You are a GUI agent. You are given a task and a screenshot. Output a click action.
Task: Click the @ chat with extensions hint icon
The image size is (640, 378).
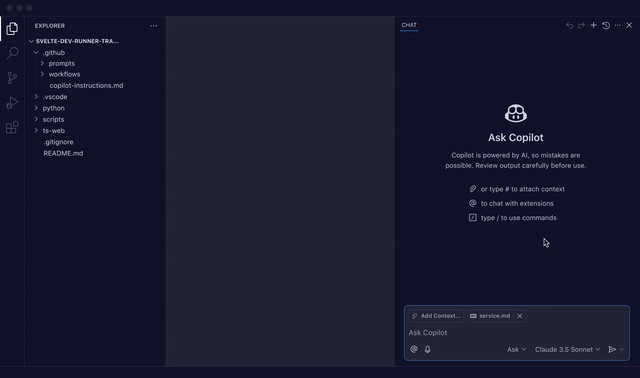point(473,203)
